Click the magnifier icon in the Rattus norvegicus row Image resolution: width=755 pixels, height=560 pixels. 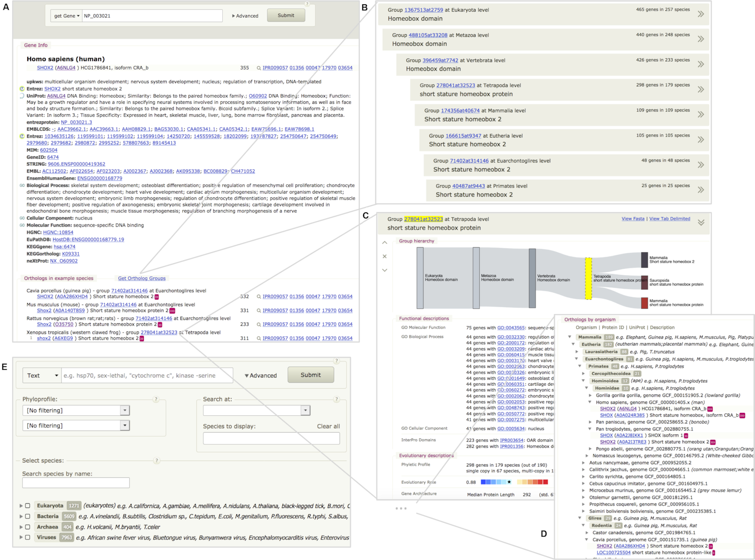tap(258, 325)
